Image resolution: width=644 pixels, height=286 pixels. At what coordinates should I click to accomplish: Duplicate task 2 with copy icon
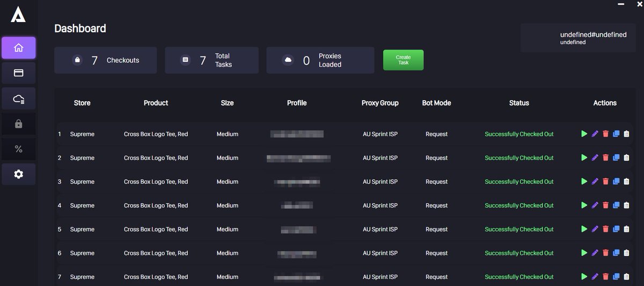tap(616, 158)
